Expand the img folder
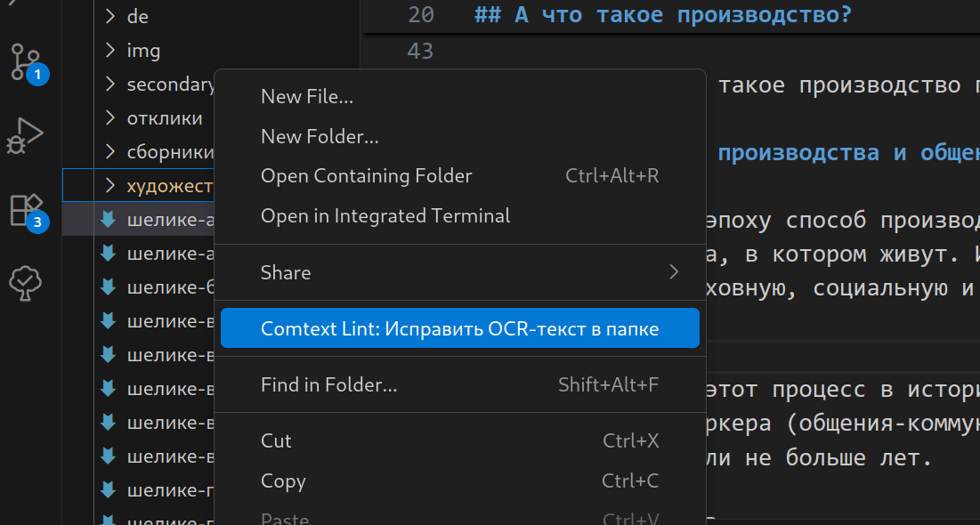980x525 pixels. coord(110,50)
